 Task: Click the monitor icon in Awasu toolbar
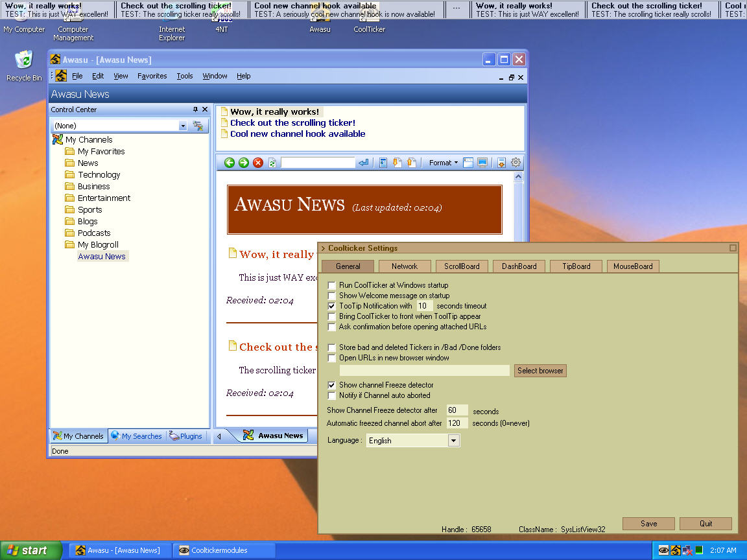coord(482,163)
